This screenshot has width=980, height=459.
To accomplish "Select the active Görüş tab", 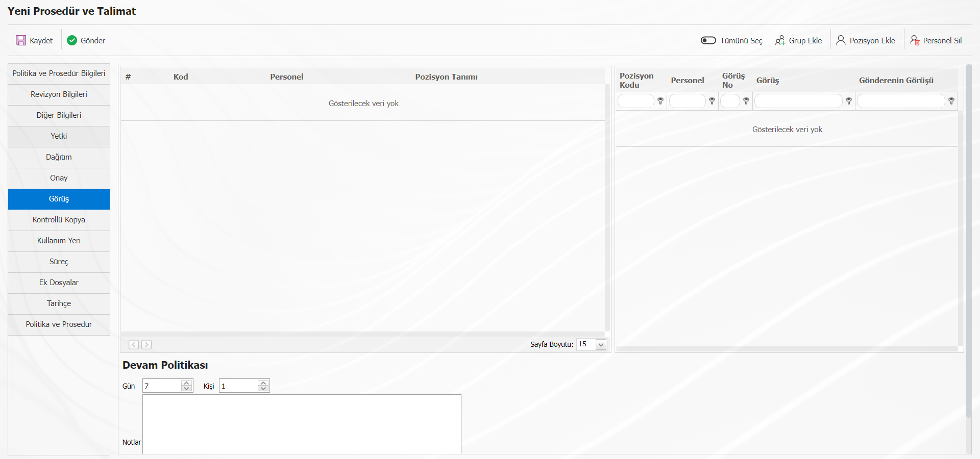I will click(x=59, y=199).
